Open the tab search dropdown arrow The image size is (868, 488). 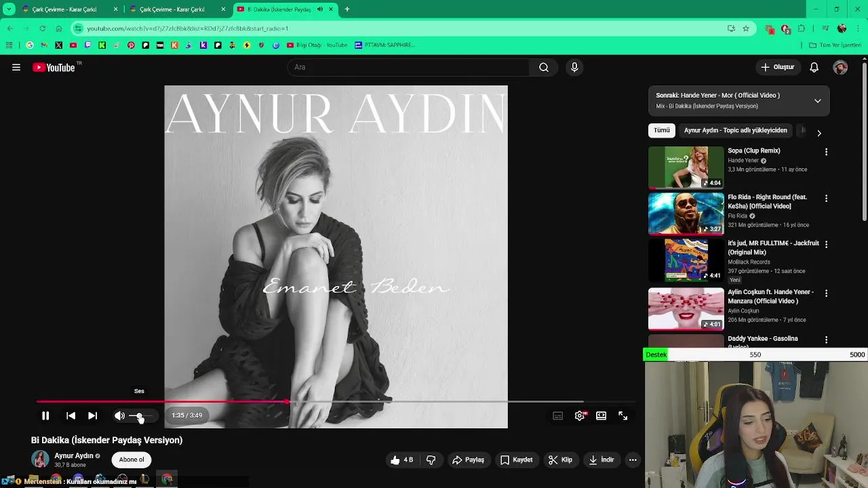tap(8, 9)
